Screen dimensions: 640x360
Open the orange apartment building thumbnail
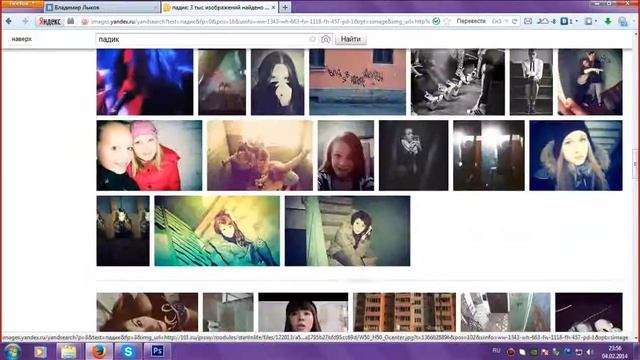[x=404, y=312]
